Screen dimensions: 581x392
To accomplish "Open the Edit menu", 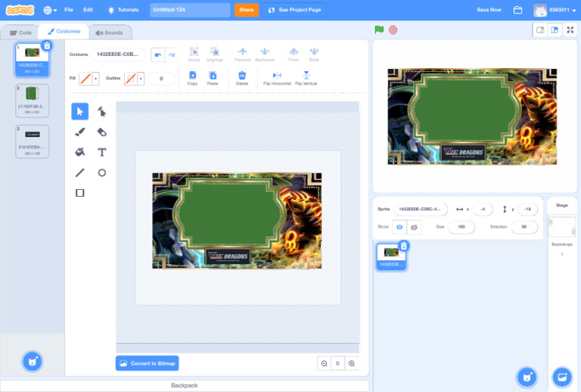I will 88,10.
